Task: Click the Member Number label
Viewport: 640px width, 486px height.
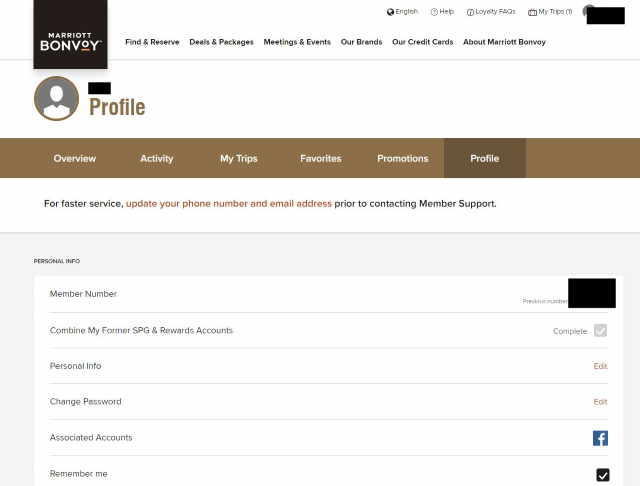Action: tap(83, 294)
